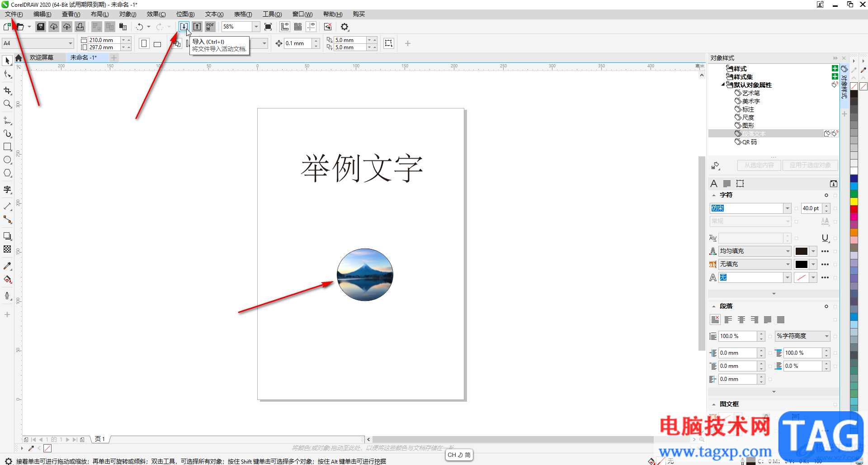Select the Ellipse tool
This screenshot has width=868, height=465.
pos(7,160)
